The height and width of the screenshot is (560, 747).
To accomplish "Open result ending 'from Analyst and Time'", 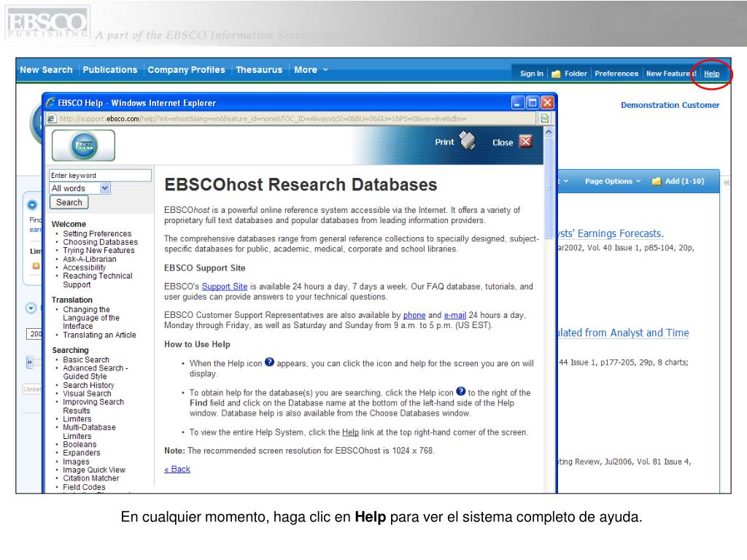I will point(623,332).
